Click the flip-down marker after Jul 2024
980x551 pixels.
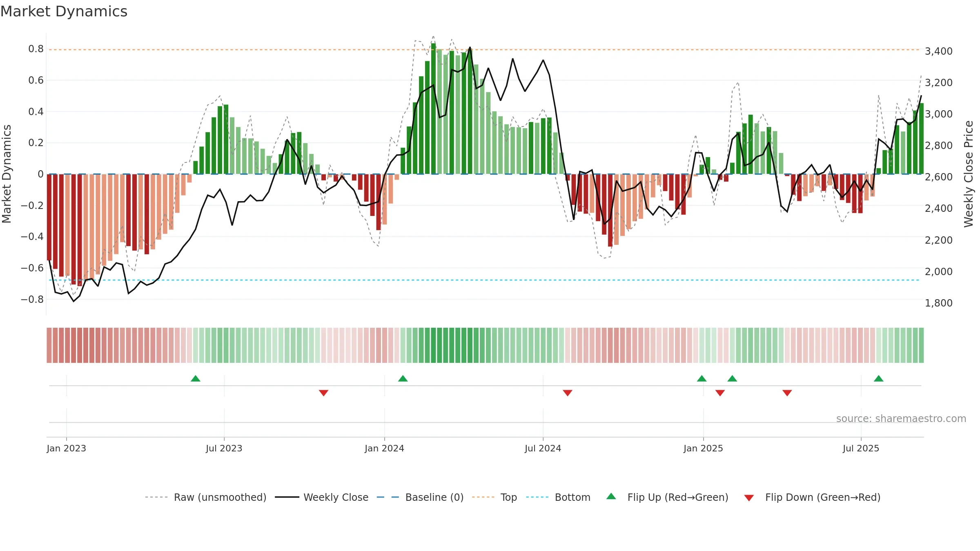click(x=568, y=393)
